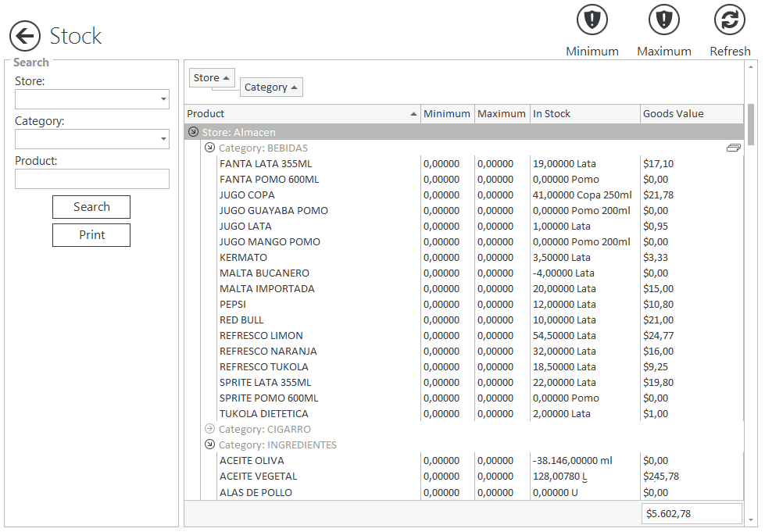Click the Refresh icon
Viewport: 765px width, 532px height.
tap(729, 20)
